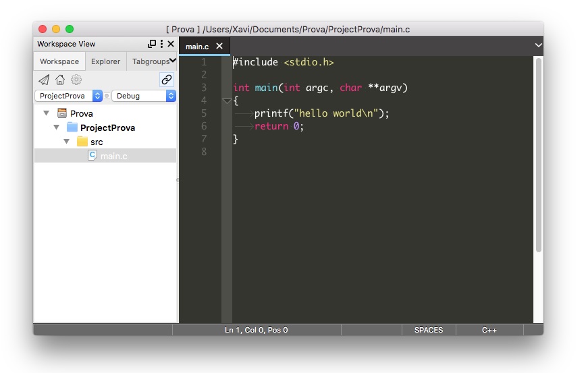Collapse the src folder in the tree
Screen dimensions: 588x373
pos(67,142)
